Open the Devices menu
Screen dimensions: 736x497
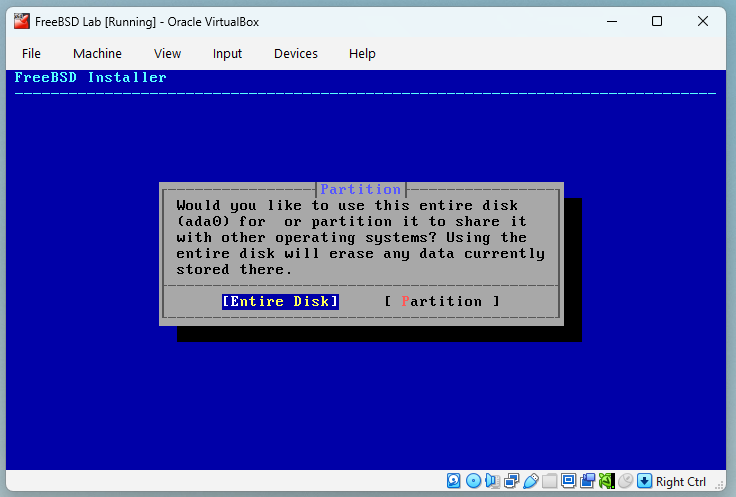click(296, 54)
